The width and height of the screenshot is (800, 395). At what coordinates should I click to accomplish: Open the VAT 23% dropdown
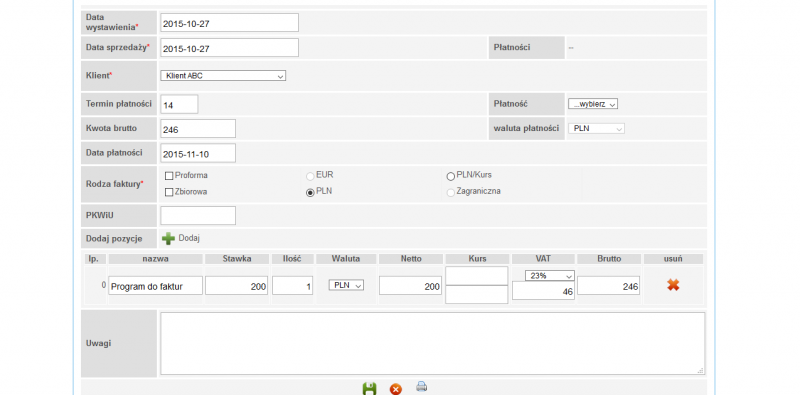[549, 276]
